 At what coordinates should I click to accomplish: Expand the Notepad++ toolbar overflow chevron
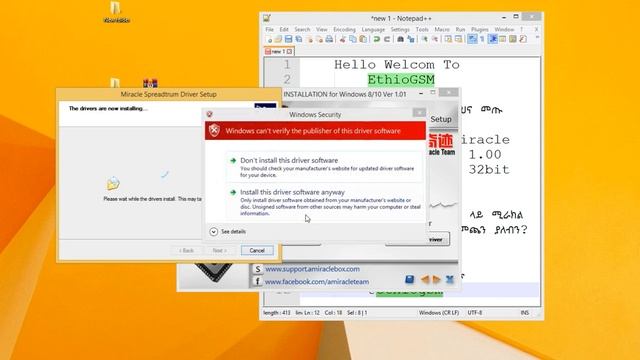coord(537,37)
